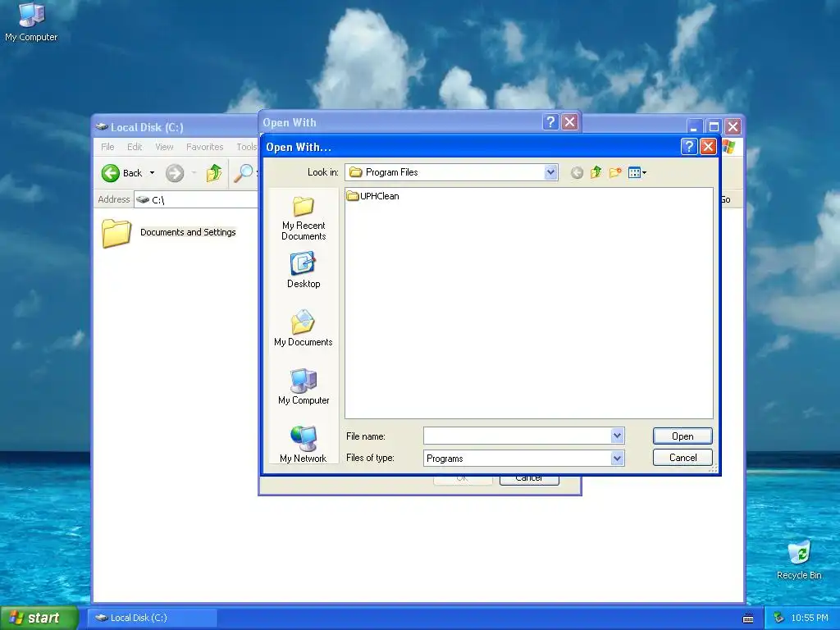Expand the Look in Program Files dropdown
Screen dimensions: 840x630
(550, 172)
